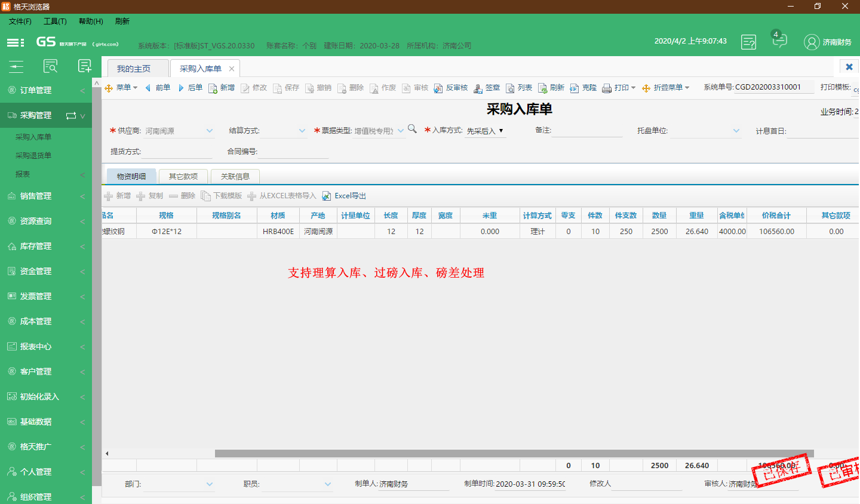Click the 修改 toolbar button
The image size is (860, 504).
click(x=254, y=88)
